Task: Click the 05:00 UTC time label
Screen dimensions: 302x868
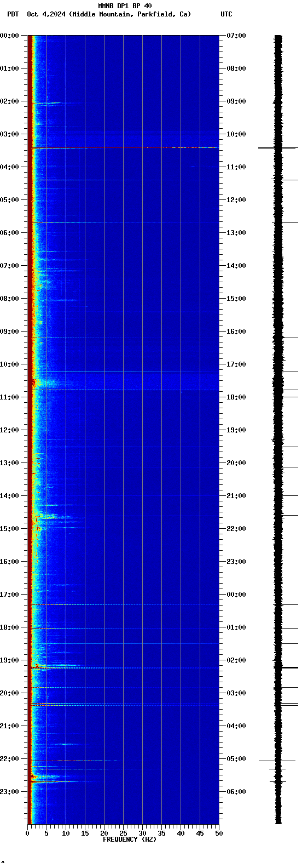Action: [x=236, y=759]
